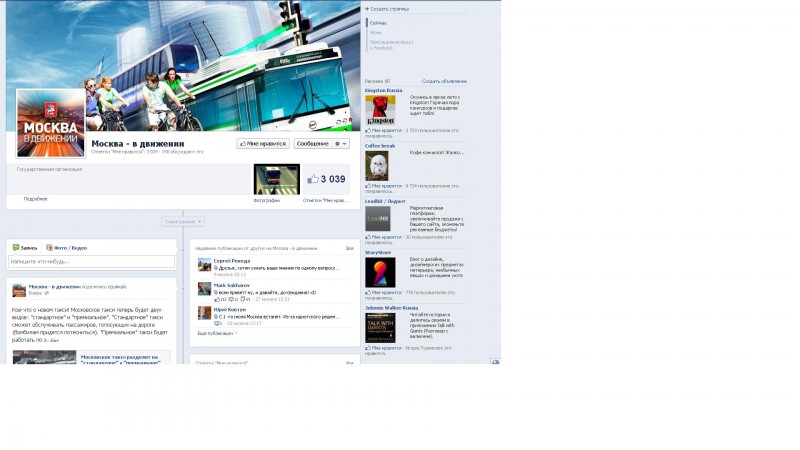Open the Coffee break ad title

click(x=380, y=146)
